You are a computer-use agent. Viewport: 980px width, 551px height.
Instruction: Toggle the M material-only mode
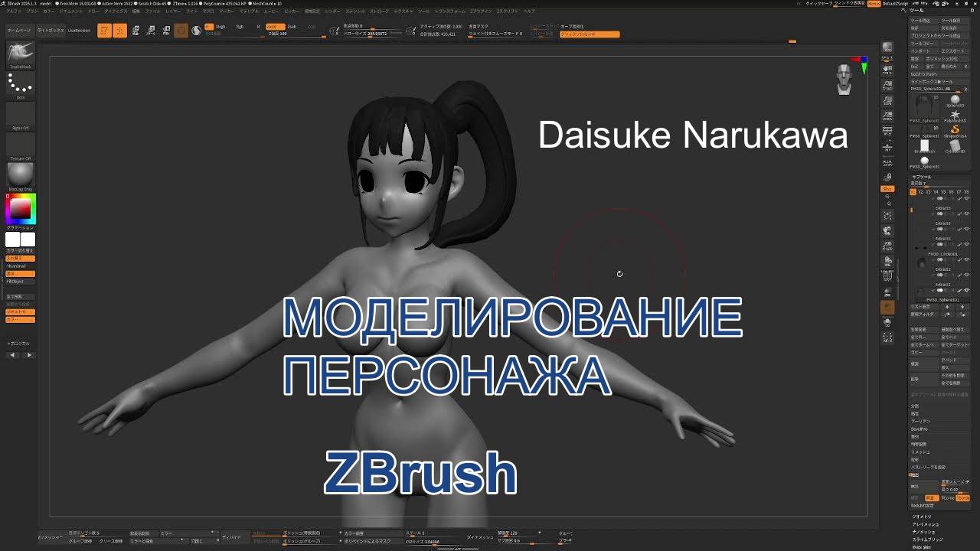tap(258, 27)
